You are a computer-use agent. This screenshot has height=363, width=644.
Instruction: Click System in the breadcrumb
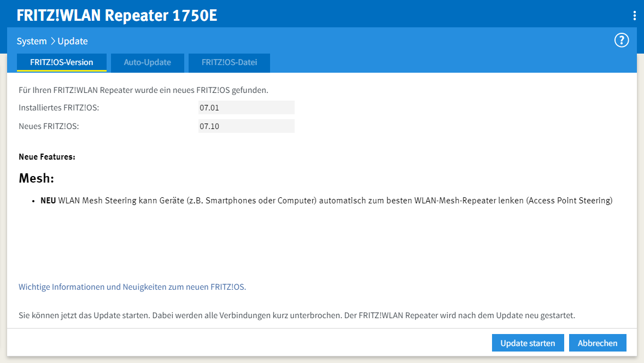point(32,41)
